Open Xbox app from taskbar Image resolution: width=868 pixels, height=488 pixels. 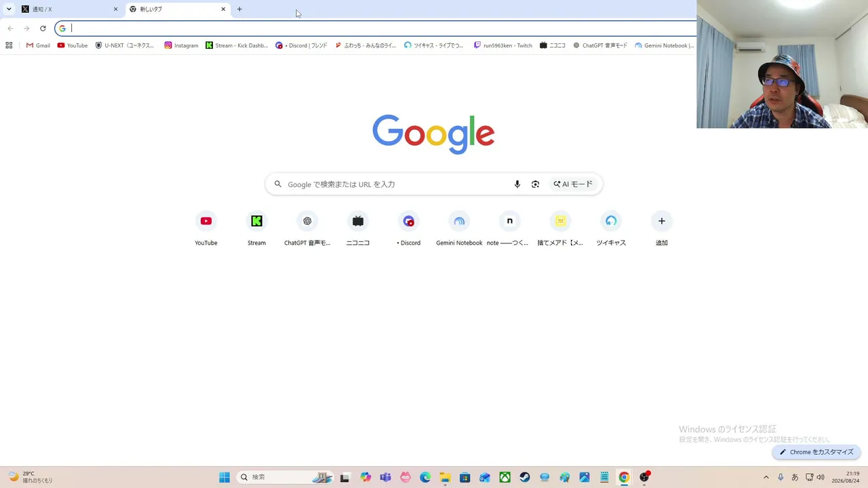point(505,477)
